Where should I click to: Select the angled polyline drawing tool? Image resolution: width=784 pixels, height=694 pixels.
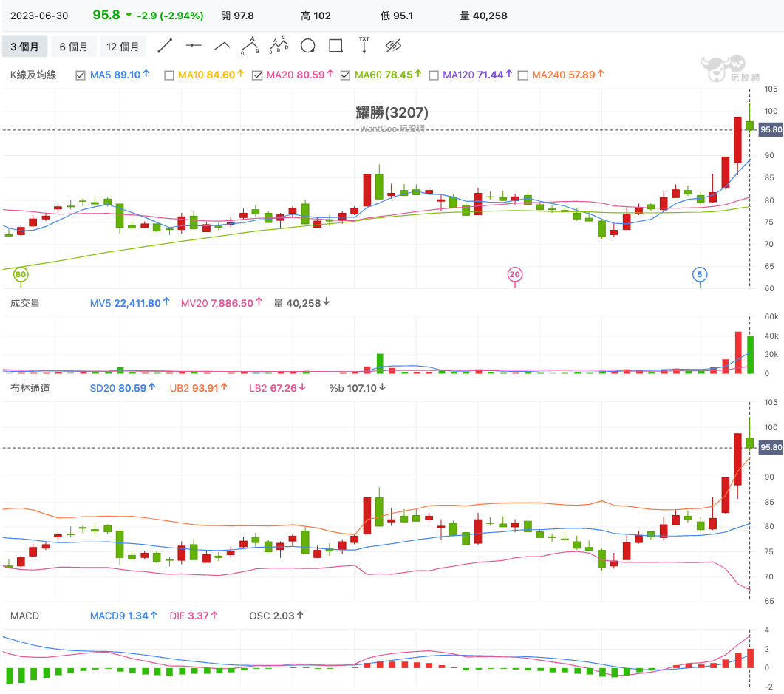(222, 46)
